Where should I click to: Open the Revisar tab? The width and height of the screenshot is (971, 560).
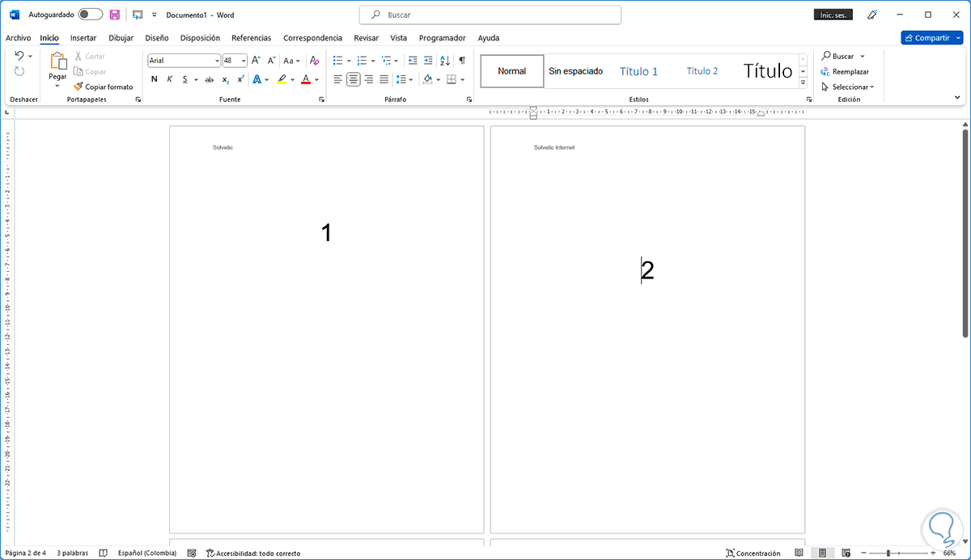tap(366, 38)
